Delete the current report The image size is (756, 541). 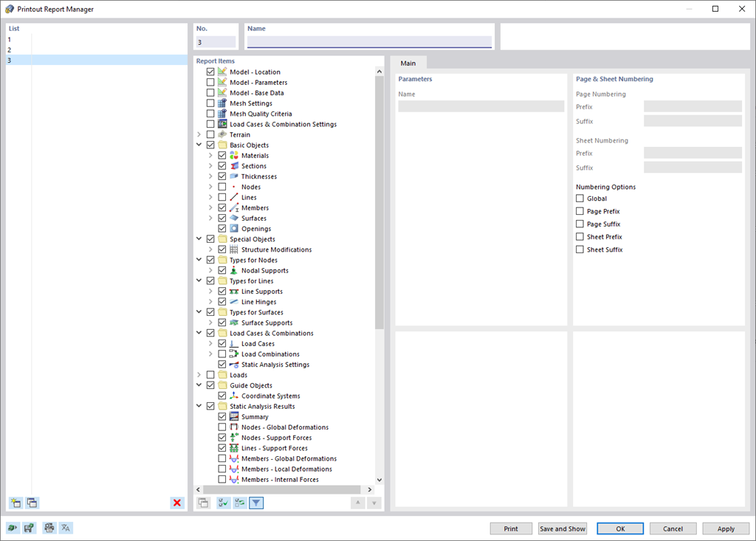point(176,503)
